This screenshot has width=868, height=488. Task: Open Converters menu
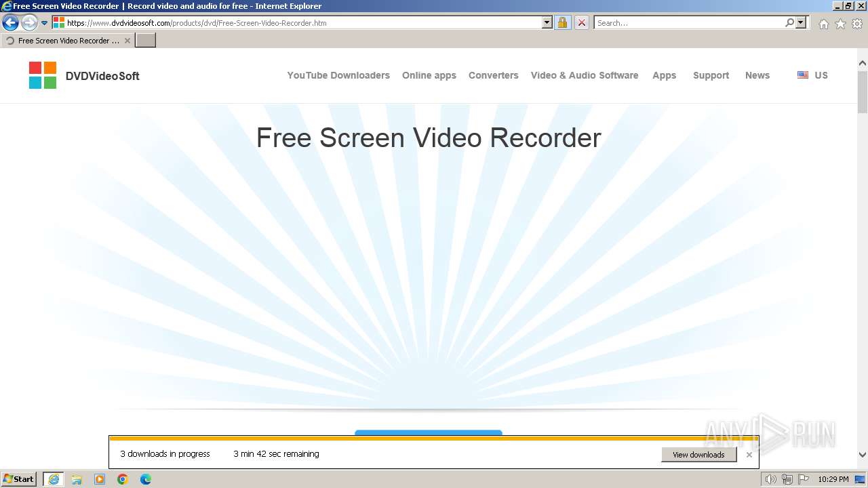[494, 75]
